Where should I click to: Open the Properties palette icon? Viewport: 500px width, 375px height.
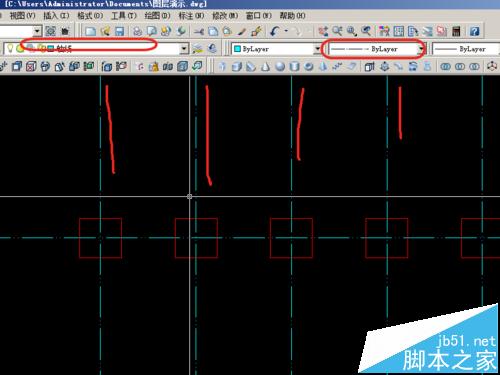[x=384, y=32]
